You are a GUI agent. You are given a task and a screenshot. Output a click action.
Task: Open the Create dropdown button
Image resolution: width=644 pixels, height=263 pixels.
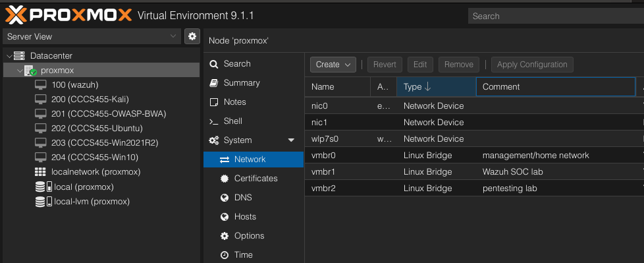pyautogui.click(x=333, y=65)
